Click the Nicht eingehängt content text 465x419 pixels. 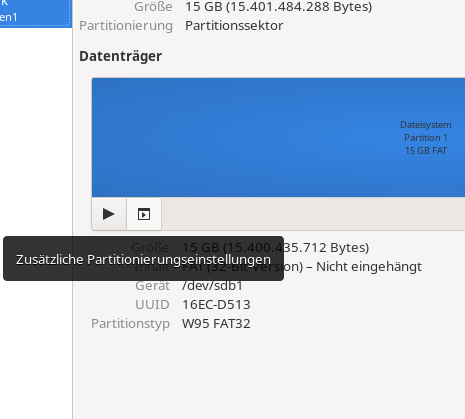click(369, 267)
